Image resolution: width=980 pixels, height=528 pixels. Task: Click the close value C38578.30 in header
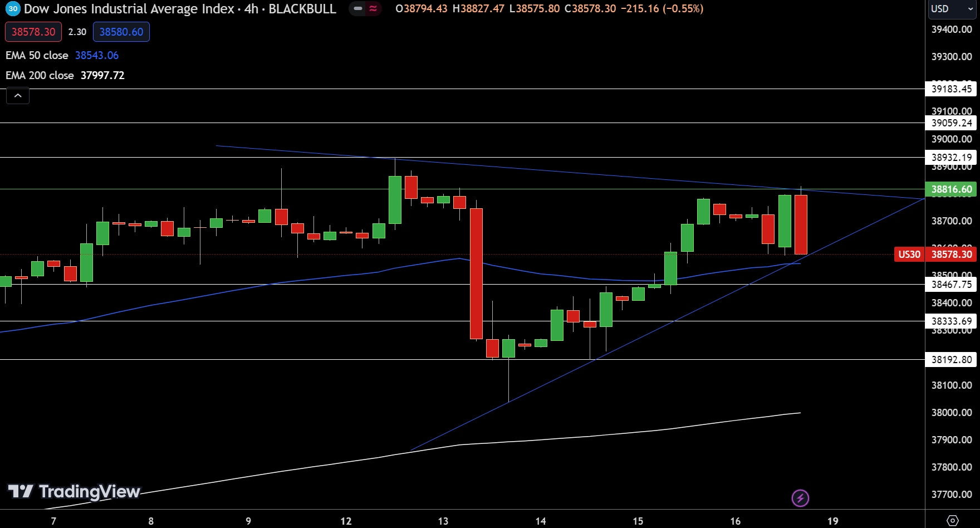pos(590,9)
